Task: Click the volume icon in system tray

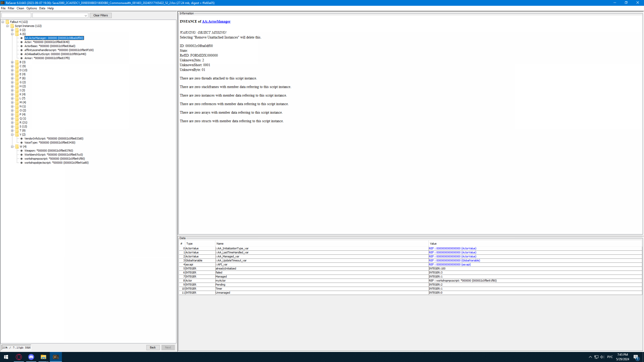Action: pyautogui.click(x=602, y=357)
